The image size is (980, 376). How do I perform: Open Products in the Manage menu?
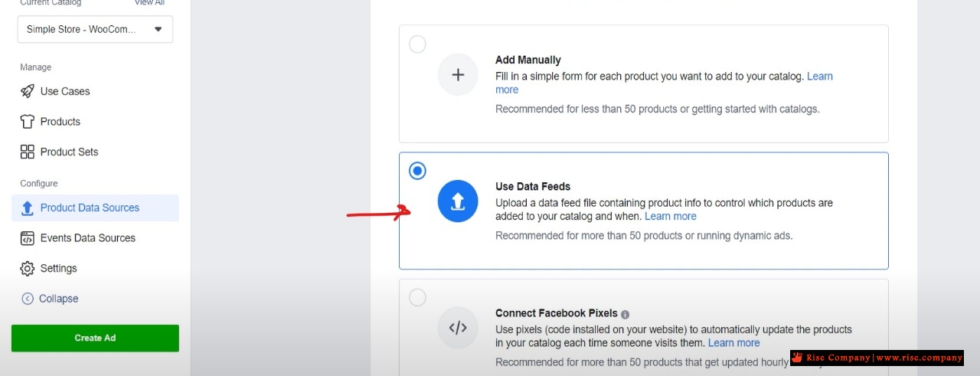tap(60, 122)
